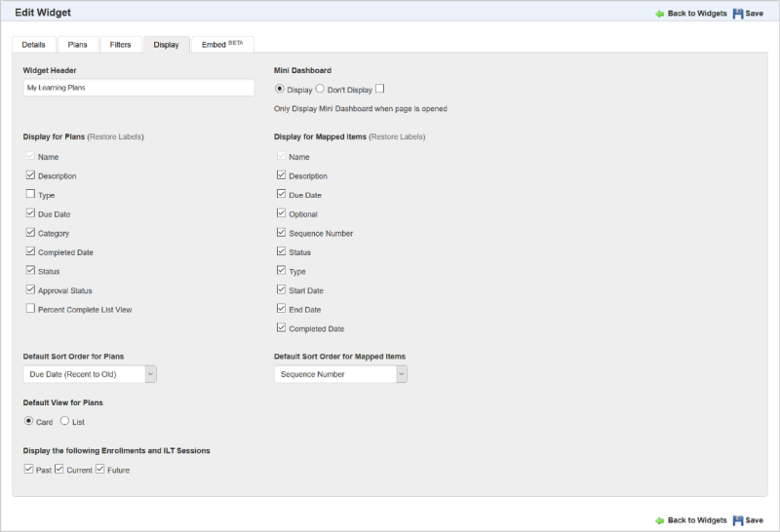Image resolution: width=780 pixels, height=532 pixels.
Task: Uncheck the Start Date checkbox
Action: (x=281, y=289)
